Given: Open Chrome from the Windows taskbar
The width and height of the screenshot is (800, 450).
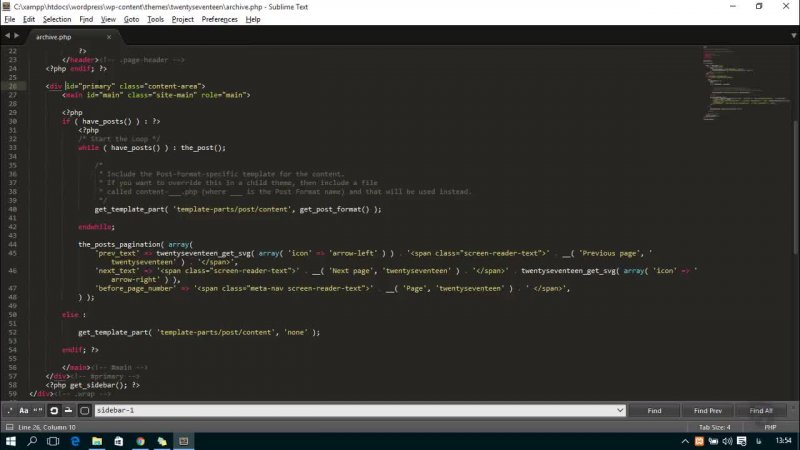Looking at the screenshot, I should [x=140, y=441].
